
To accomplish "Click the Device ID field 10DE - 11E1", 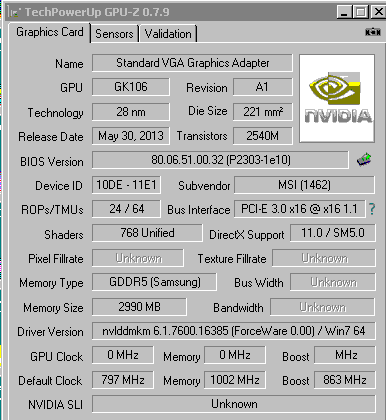I will pos(126,185).
